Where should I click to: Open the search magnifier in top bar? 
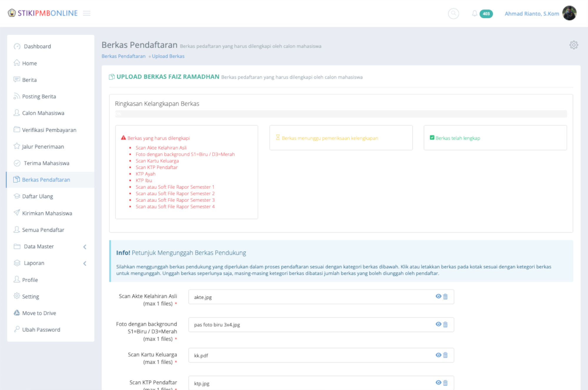click(x=453, y=14)
